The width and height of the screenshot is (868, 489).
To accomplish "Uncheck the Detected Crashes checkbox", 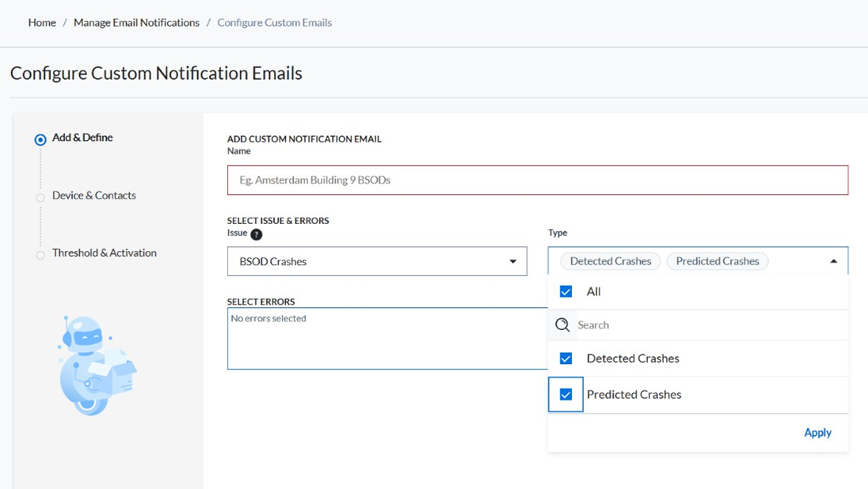I will tap(565, 358).
